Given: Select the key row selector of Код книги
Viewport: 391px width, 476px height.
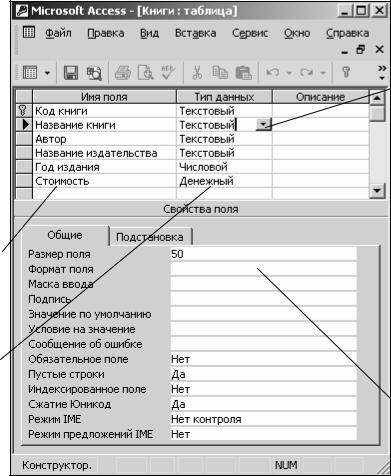Looking at the screenshot, I should coord(24,111).
